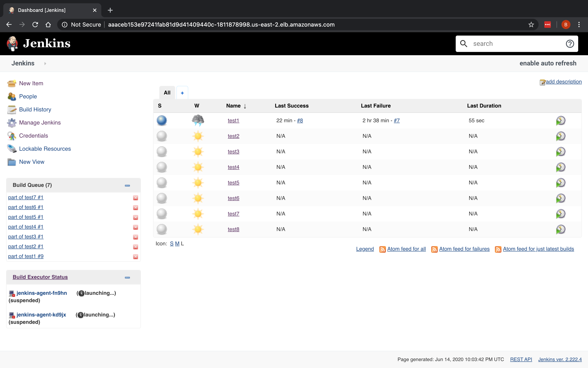Open Atom feed for just latest builds
Image resolution: width=588 pixels, height=368 pixels.
(x=538, y=249)
